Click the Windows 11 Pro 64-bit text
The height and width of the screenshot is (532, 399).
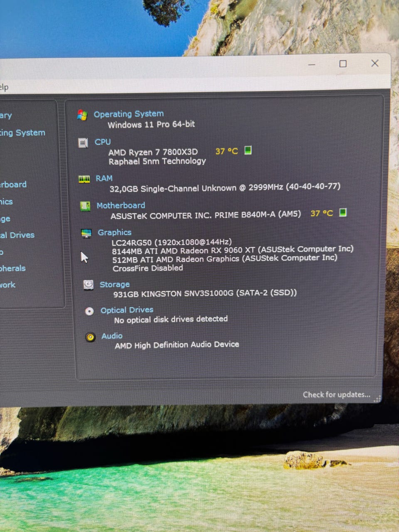[151, 124]
